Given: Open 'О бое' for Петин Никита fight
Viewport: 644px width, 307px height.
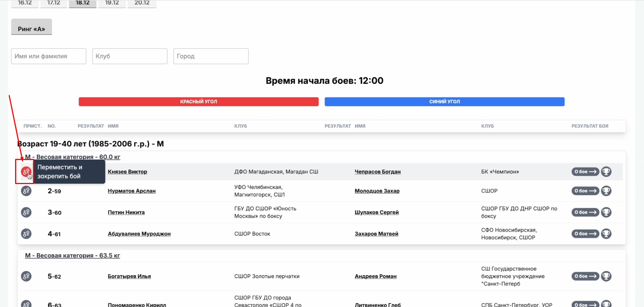Looking at the screenshot, I should coord(585,212).
